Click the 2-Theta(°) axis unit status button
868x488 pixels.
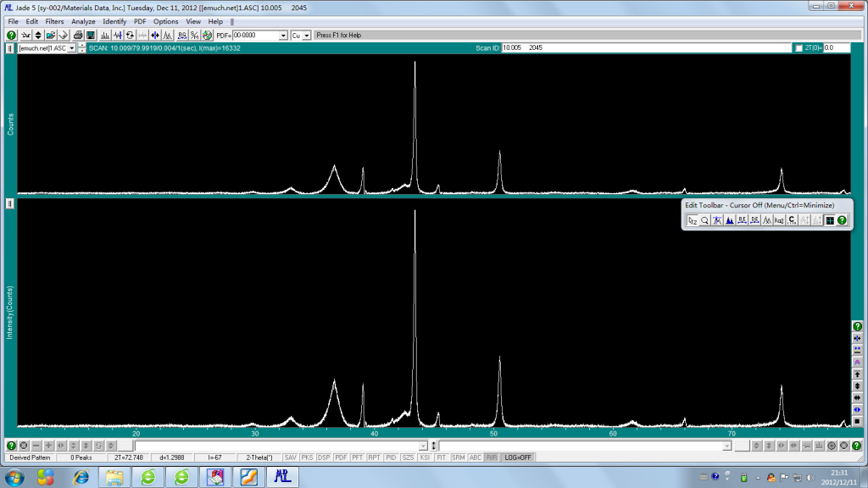click(x=259, y=457)
